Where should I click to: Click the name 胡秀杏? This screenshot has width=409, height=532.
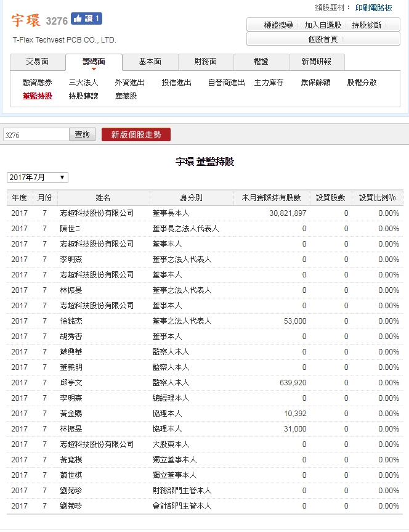[71, 337]
